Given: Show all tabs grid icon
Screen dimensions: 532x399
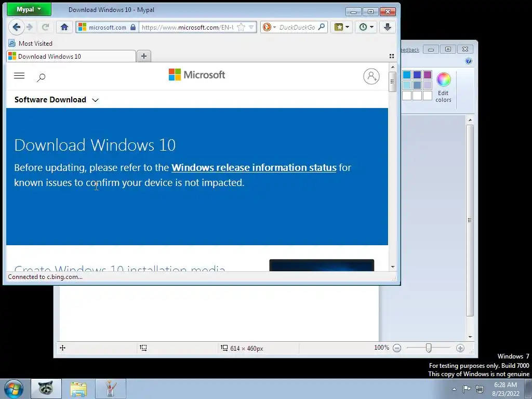Looking at the screenshot, I should (x=392, y=56).
